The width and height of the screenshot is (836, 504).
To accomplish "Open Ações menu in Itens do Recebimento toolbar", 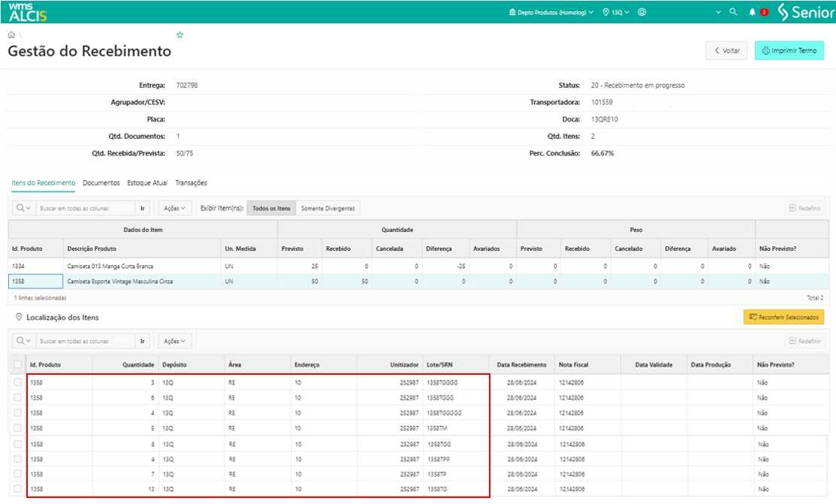I will pos(175,208).
